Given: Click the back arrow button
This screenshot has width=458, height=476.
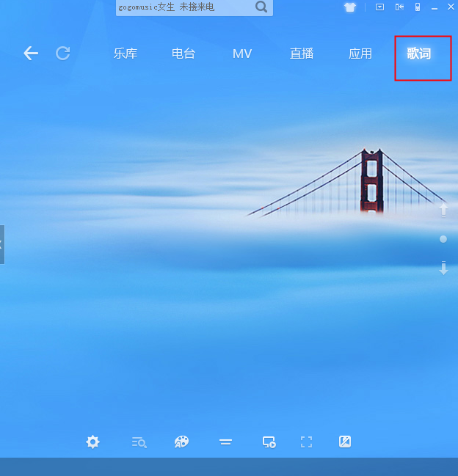Looking at the screenshot, I should 30,53.
